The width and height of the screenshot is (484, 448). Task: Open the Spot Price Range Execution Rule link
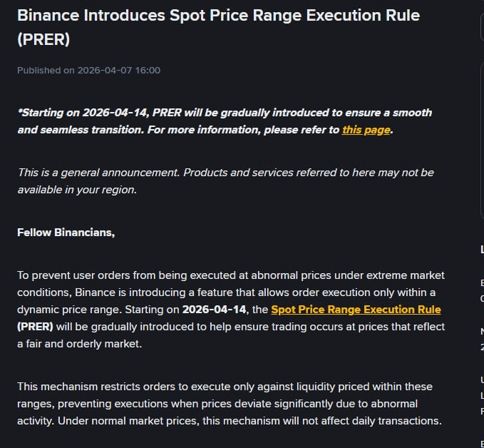356,310
